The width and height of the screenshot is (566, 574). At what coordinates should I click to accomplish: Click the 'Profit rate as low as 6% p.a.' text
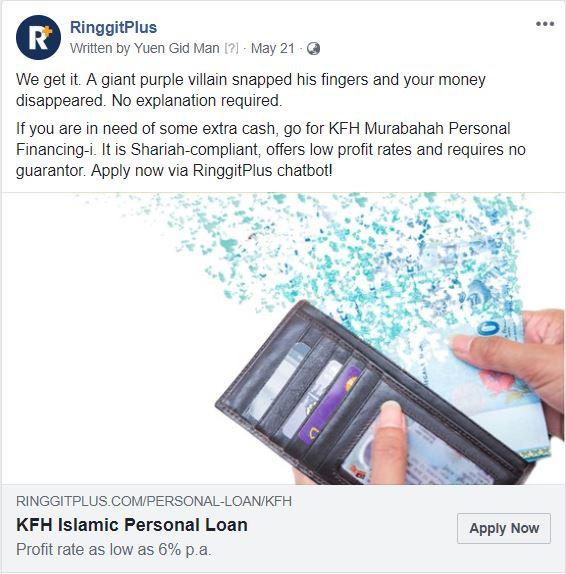tap(113, 549)
